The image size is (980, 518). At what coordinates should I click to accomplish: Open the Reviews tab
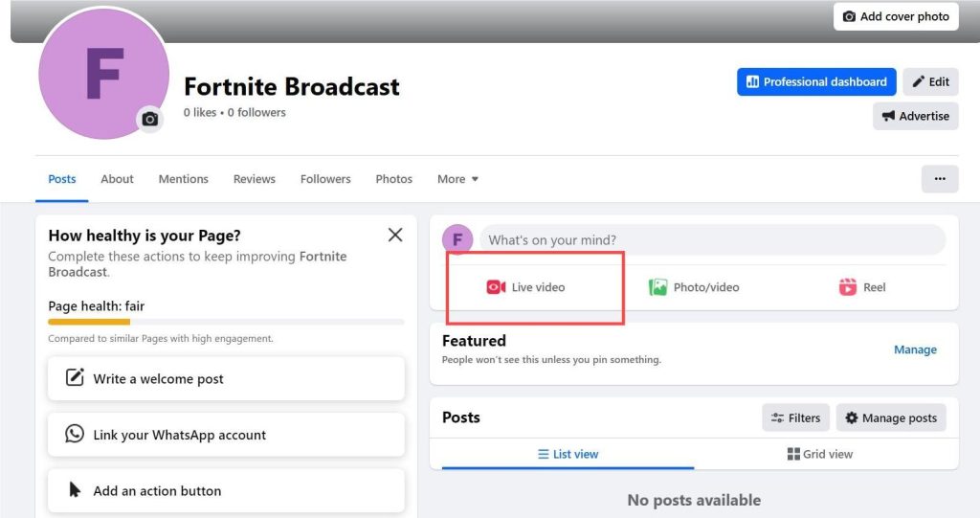(x=254, y=179)
